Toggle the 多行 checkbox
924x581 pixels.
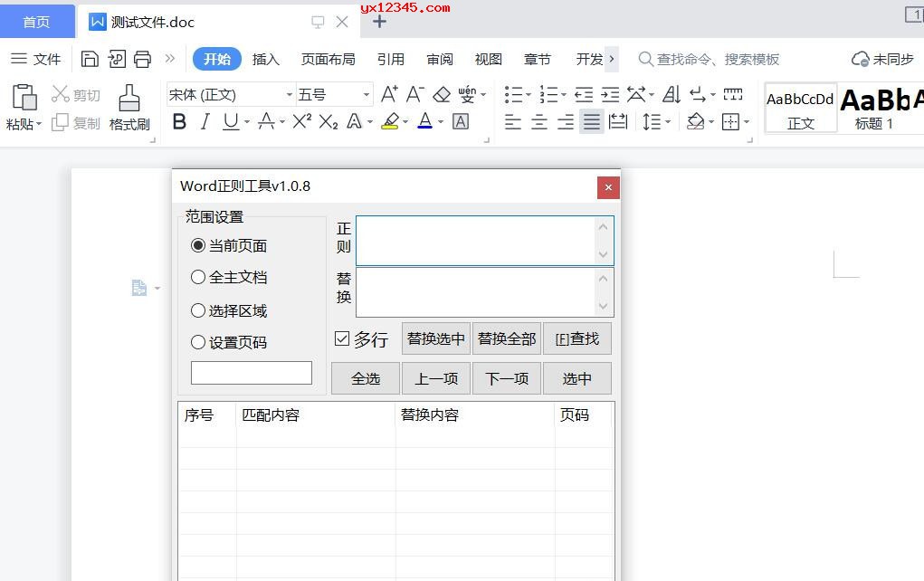(x=342, y=338)
